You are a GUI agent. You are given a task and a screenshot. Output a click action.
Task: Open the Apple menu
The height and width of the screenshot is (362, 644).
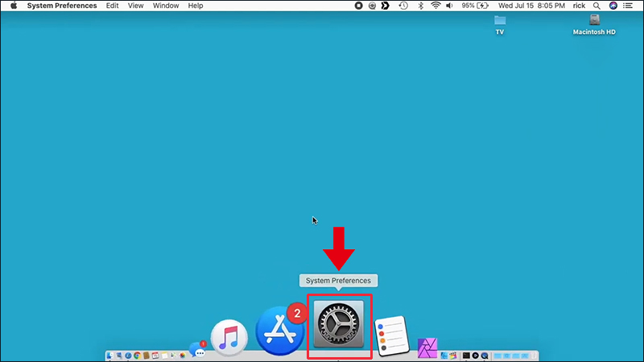pyautogui.click(x=14, y=6)
